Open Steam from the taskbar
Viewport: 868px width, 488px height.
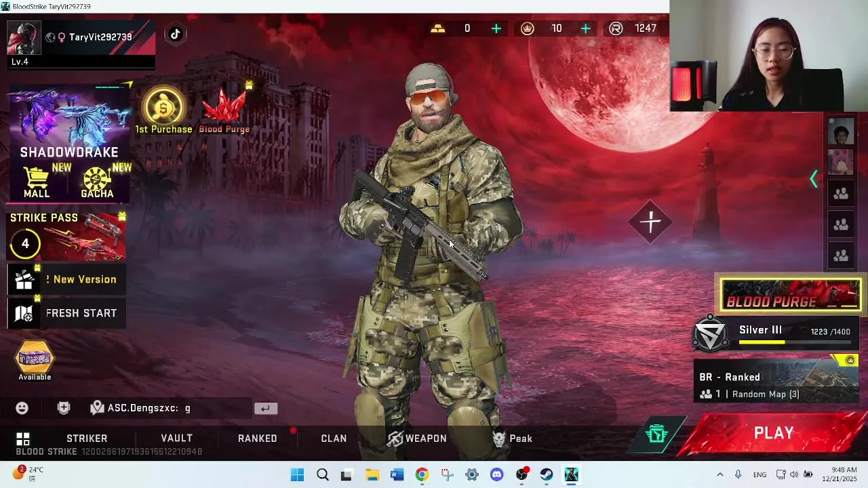(x=547, y=474)
